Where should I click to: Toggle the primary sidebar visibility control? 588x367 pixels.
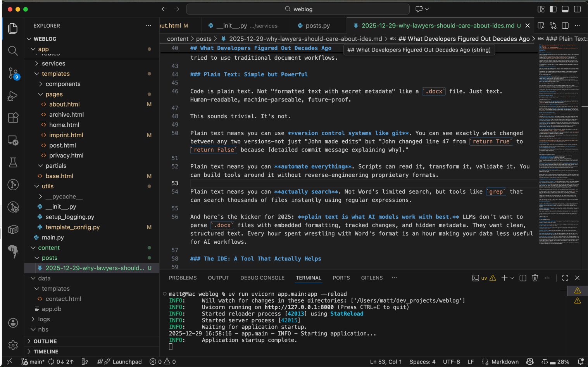click(553, 9)
